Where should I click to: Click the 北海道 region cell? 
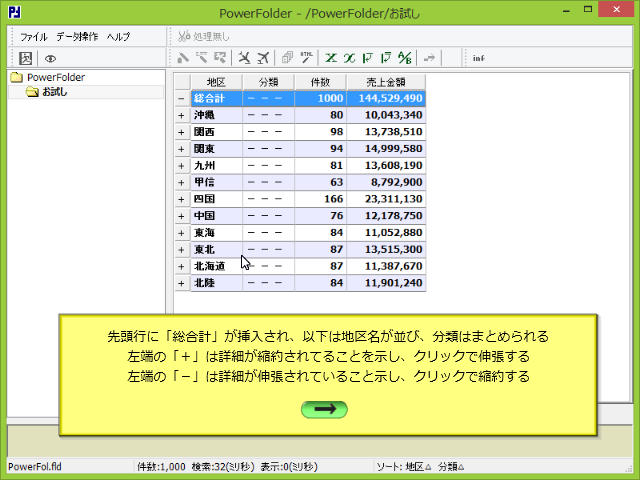[216, 266]
